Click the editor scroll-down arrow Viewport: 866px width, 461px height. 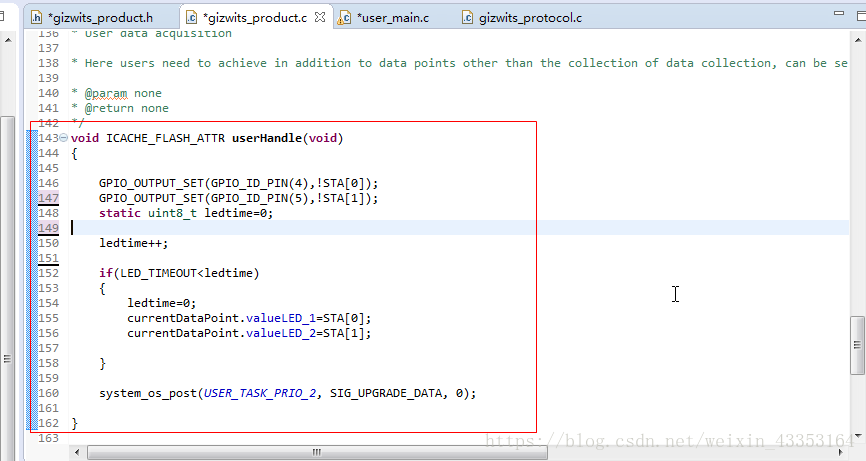tap(858, 436)
